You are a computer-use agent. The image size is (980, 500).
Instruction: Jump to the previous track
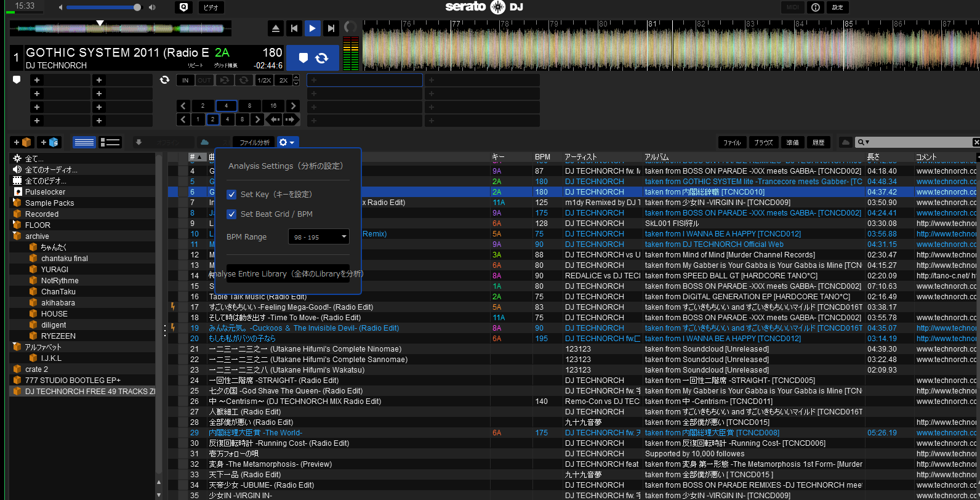[x=294, y=28]
